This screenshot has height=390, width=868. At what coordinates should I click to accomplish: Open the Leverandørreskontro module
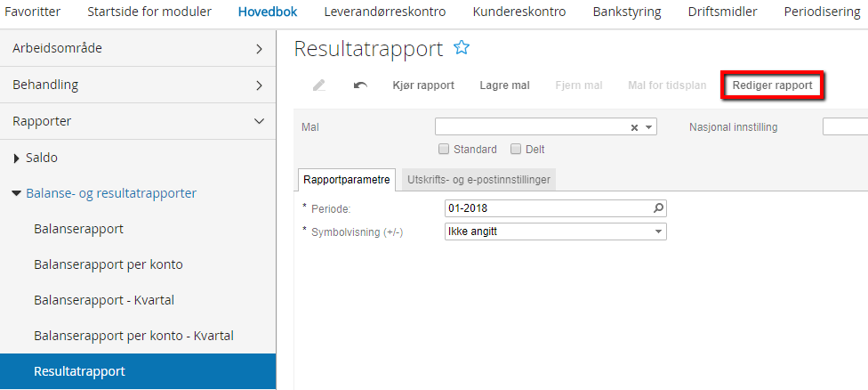[385, 12]
